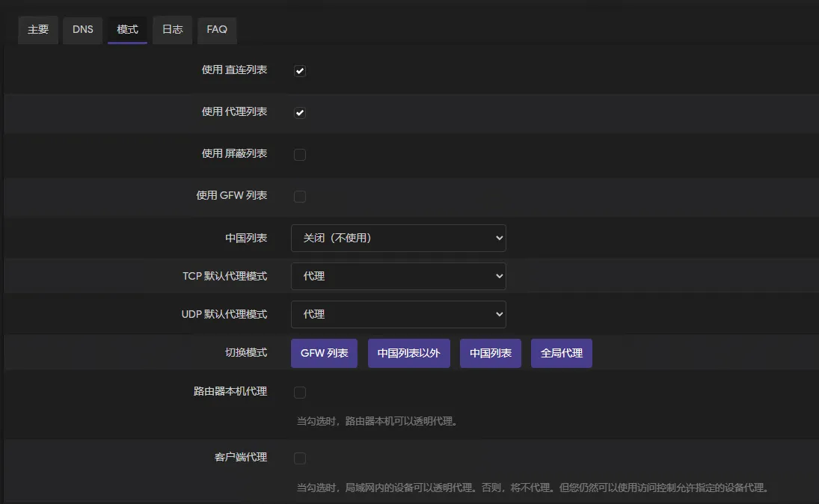Uncheck the 使用 直连列表 checkbox
Viewport: 819px width, 504px height.
point(300,71)
